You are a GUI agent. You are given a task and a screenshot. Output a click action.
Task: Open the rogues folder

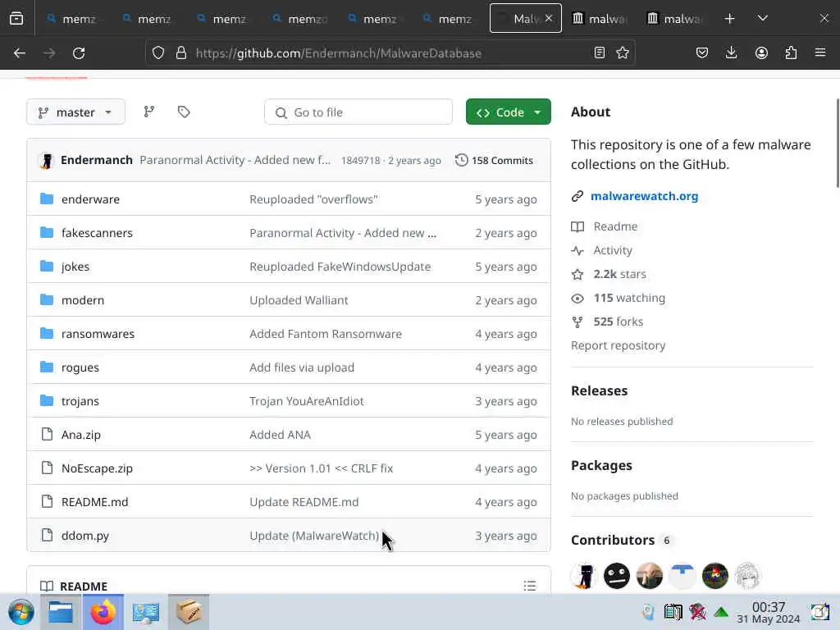[x=80, y=368]
